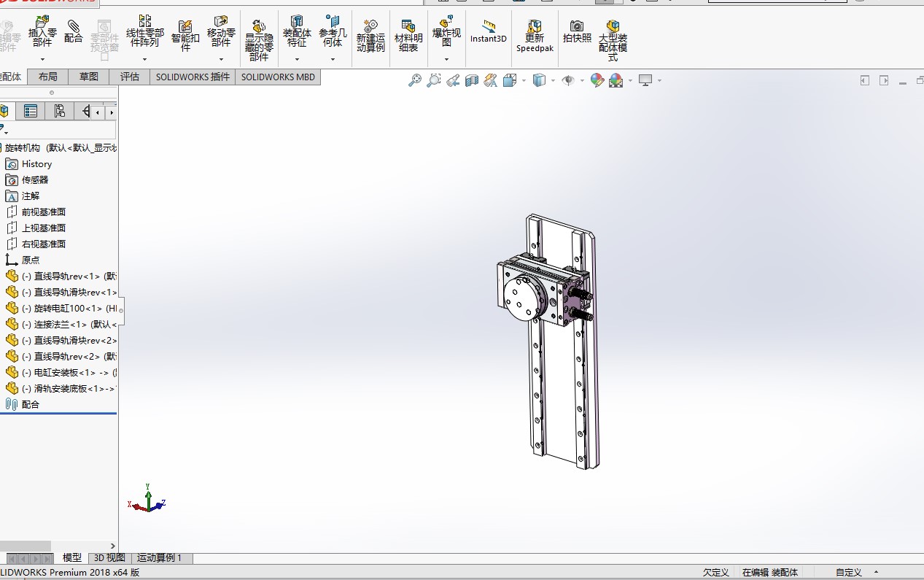Click the 参考几何体 (Reference Geometry) tool
The width and height of the screenshot is (924, 580).
pyautogui.click(x=333, y=31)
